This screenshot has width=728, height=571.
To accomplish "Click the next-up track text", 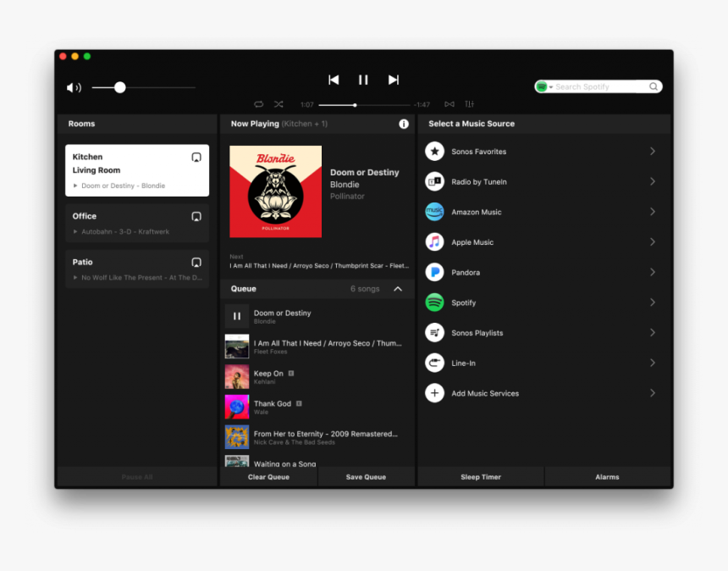I will tap(319, 266).
